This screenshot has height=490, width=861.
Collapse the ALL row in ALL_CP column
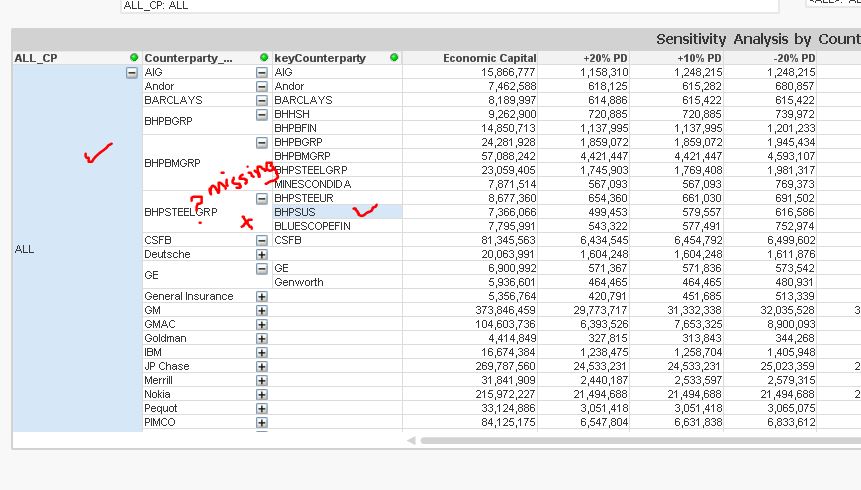coord(132,73)
